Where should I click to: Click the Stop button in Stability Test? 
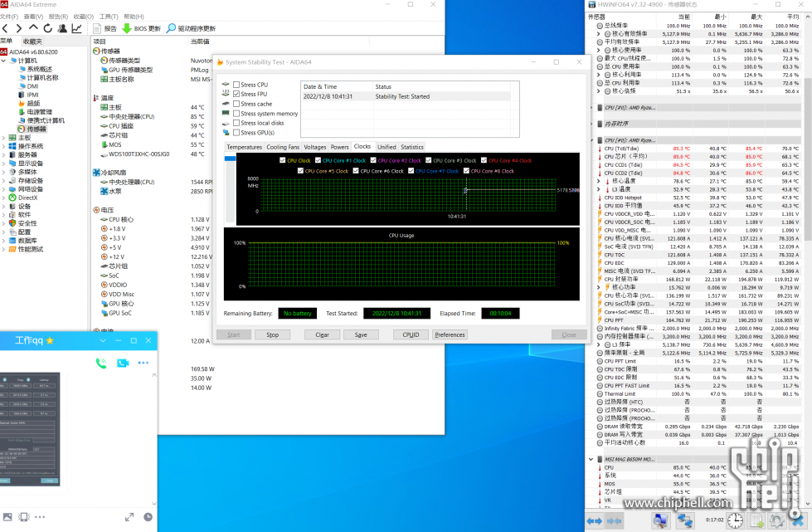point(272,334)
